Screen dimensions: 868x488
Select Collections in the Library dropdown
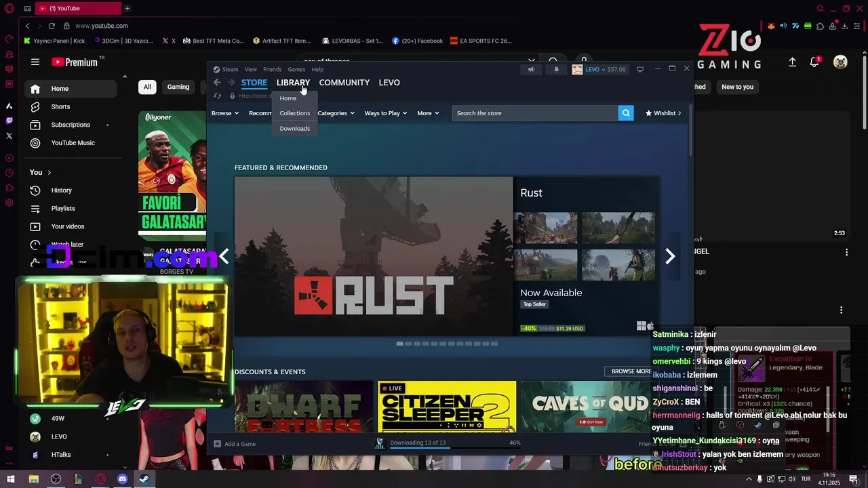[295, 113]
